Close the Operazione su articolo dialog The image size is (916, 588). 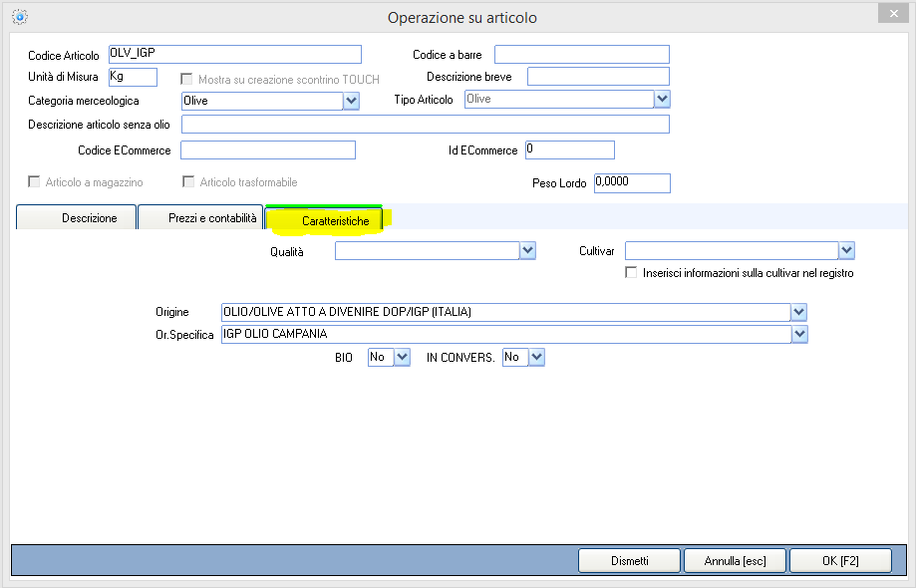(893, 13)
